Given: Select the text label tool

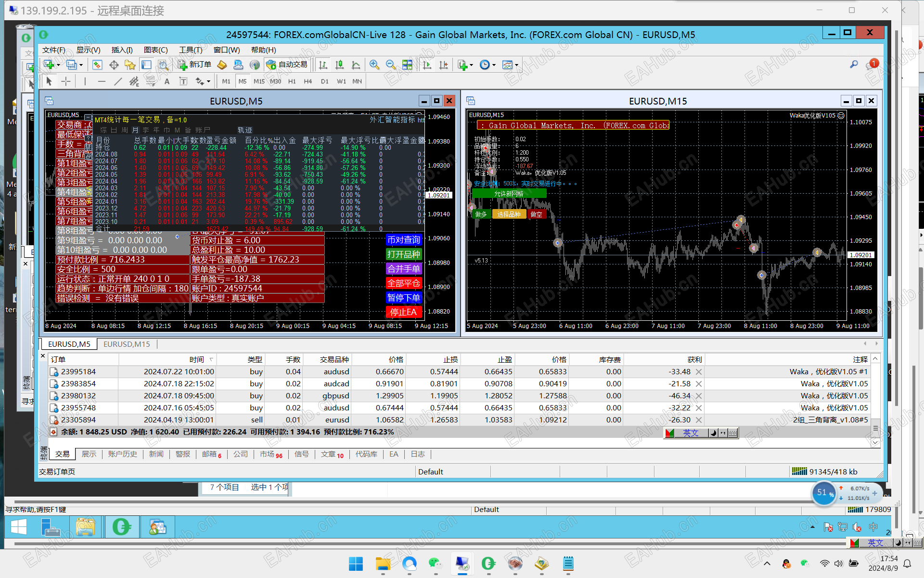Looking at the screenshot, I should [183, 81].
